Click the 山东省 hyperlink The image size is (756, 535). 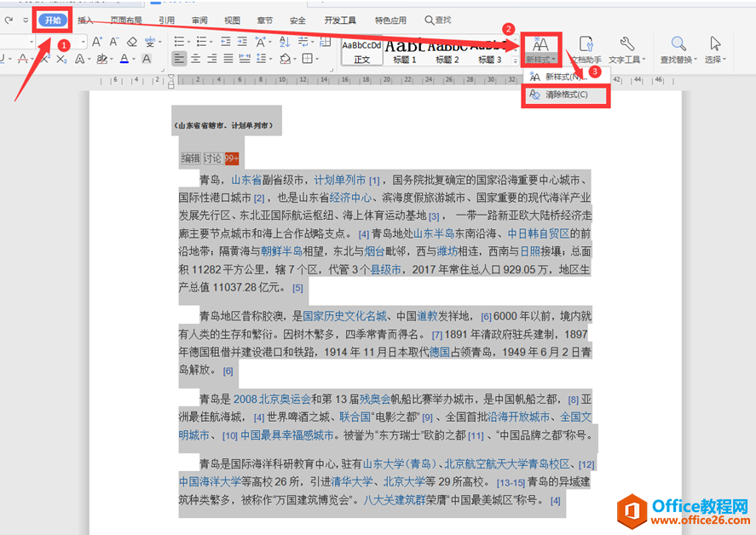click(x=246, y=181)
